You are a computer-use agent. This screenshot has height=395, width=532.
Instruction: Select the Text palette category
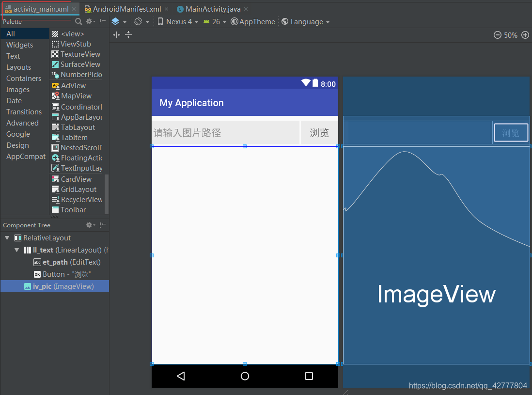25,56
